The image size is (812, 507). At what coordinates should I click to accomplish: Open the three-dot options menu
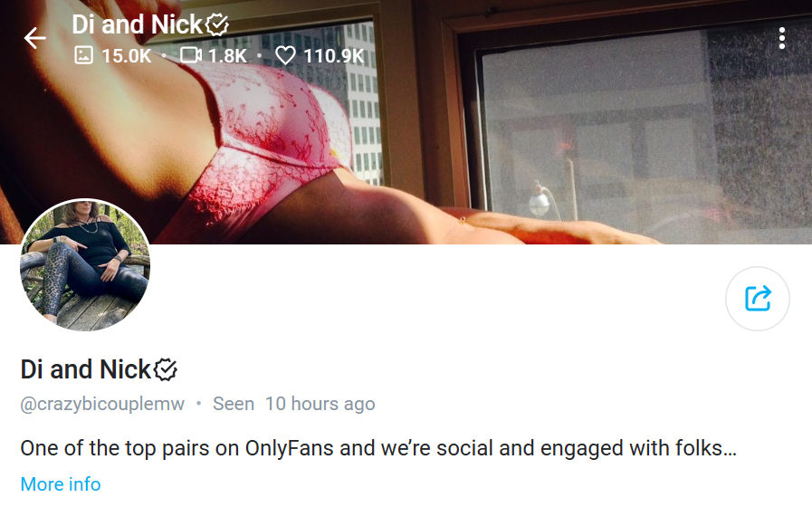click(782, 39)
